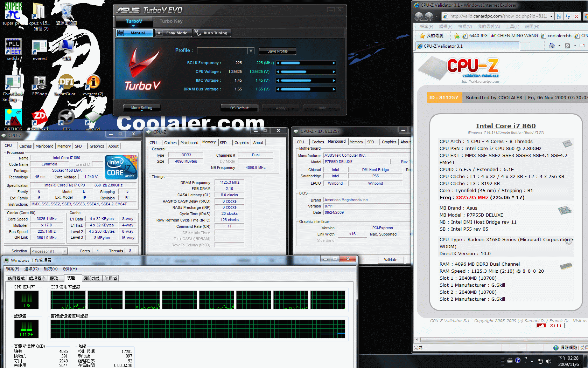Click the Add to Favorites Bar star-arrow icon
Image resolution: width=588 pixels, height=368 pixels.
456,36
